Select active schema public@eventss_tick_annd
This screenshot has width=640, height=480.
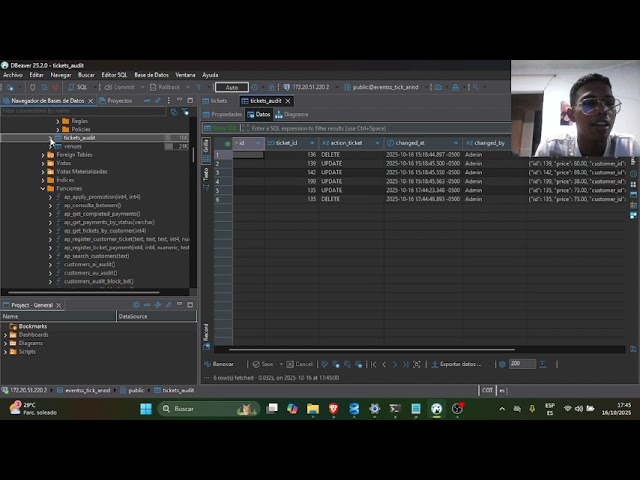pyautogui.click(x=382, y=87)
